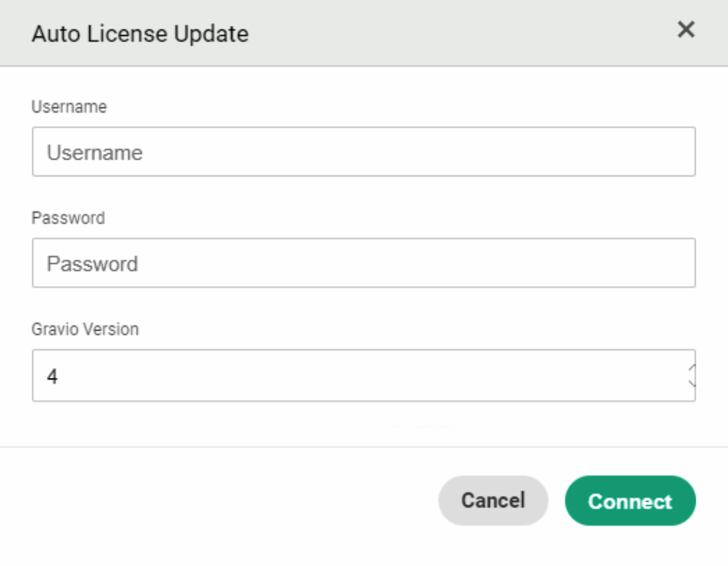Click the Password label text
This screenshot has width=728, height=566.
coord(68,218)
